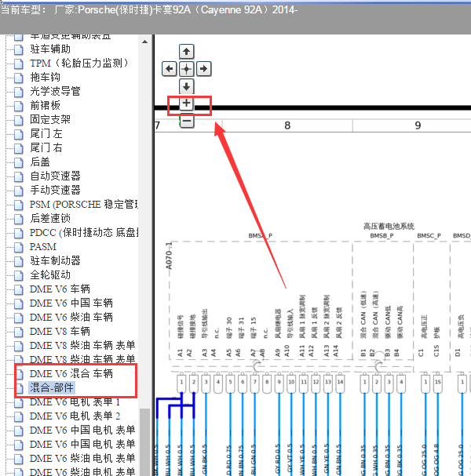Click the document icon beside 后盖

[x=19, y=162]
